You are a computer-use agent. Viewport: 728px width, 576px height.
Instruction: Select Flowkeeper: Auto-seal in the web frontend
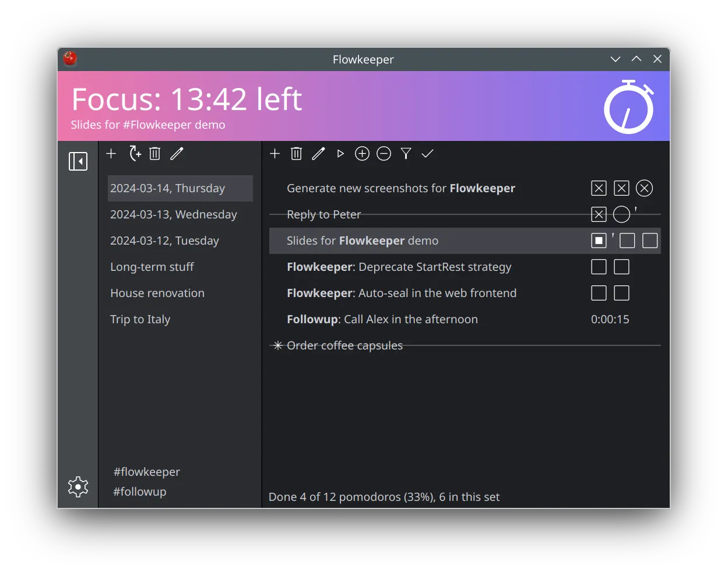pos(465,293)
